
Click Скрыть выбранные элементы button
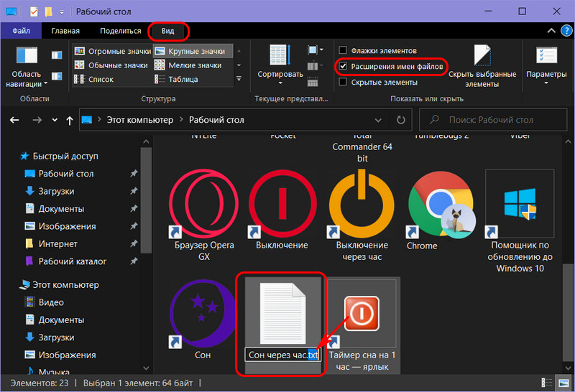click(x=482, y=66)
